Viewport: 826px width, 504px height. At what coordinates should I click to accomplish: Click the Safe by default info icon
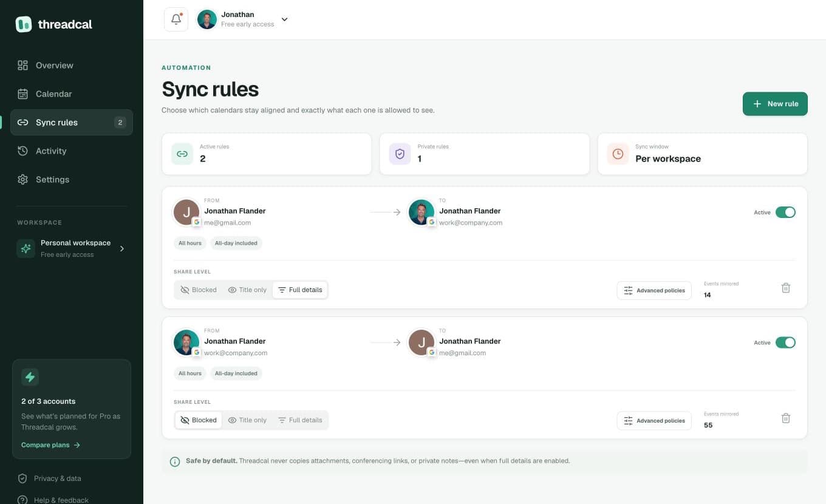point(175,461)
